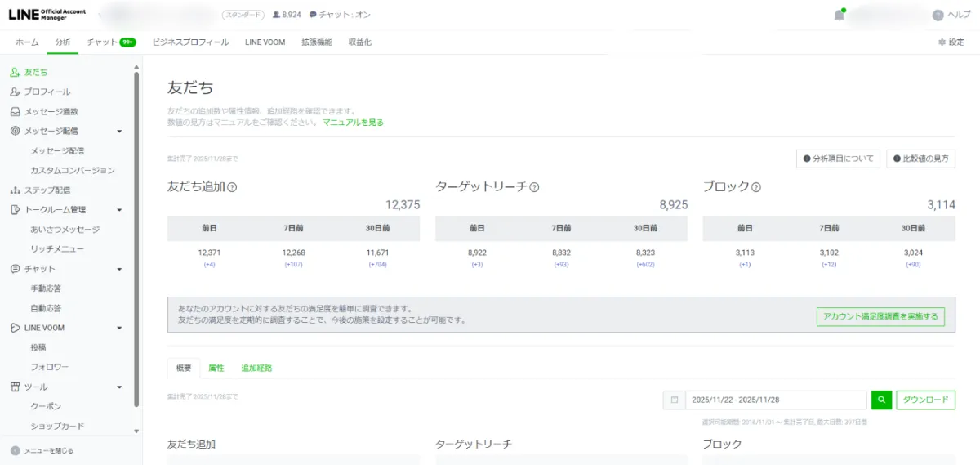Click the LINE VOOM sidebar play icon
The height and width of the screenshot is (465, 980).
[x=15, y=328]
